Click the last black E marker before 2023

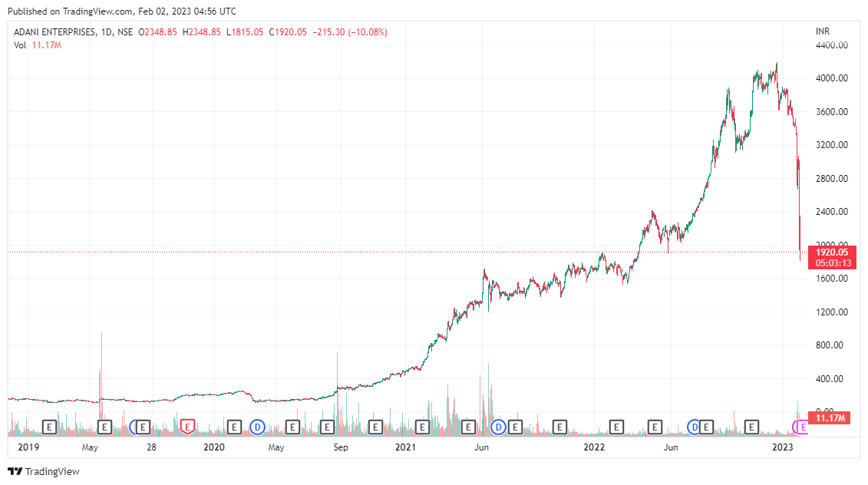751,427
